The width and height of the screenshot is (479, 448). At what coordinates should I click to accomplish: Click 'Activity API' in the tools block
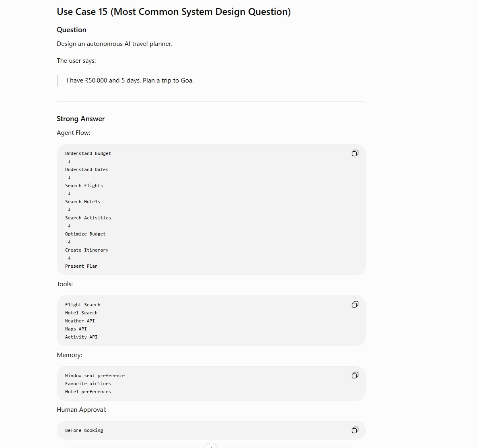[81, 337]
